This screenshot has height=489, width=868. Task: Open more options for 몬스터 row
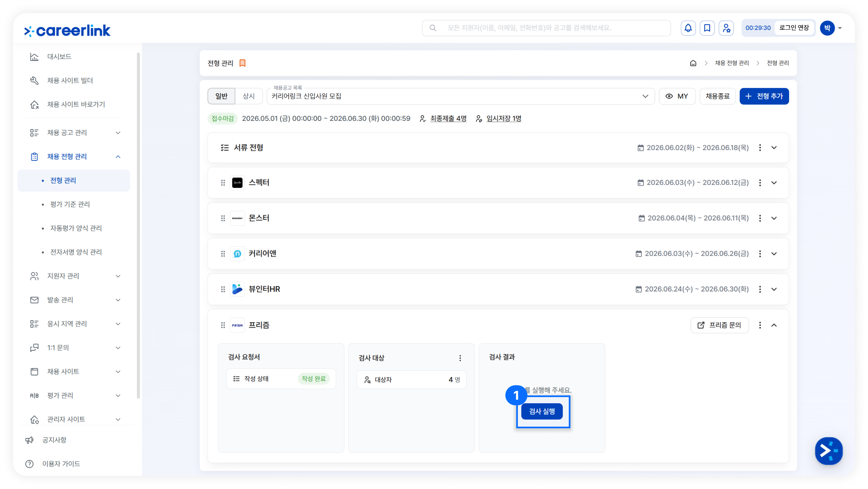point(760,219)
